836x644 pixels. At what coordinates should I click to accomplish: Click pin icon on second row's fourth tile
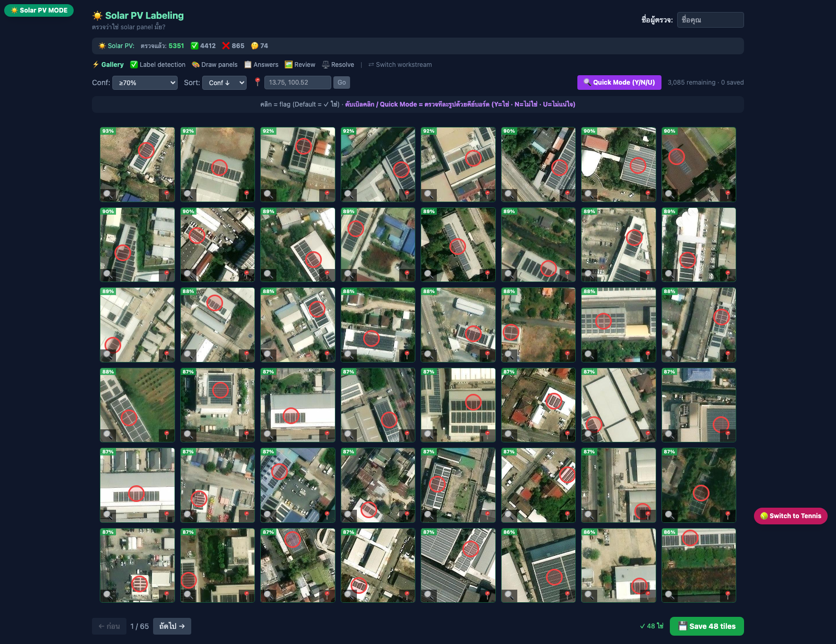[x=407, y=275]
